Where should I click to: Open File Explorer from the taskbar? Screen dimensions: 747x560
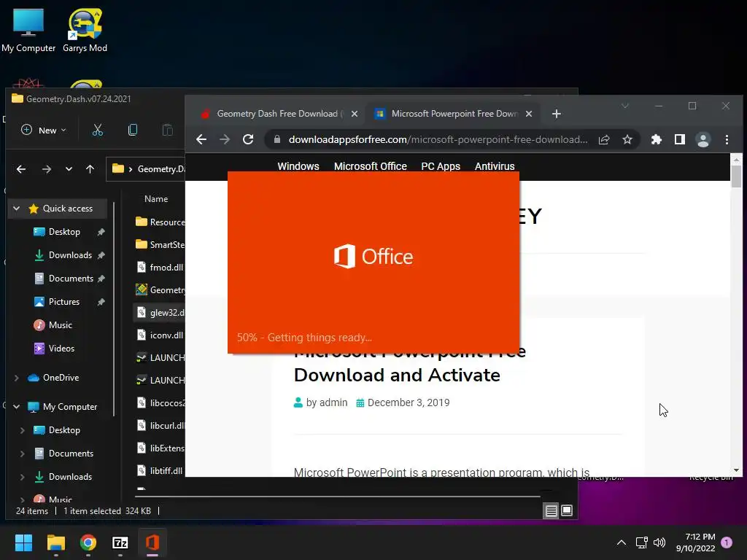coord(55,542)
